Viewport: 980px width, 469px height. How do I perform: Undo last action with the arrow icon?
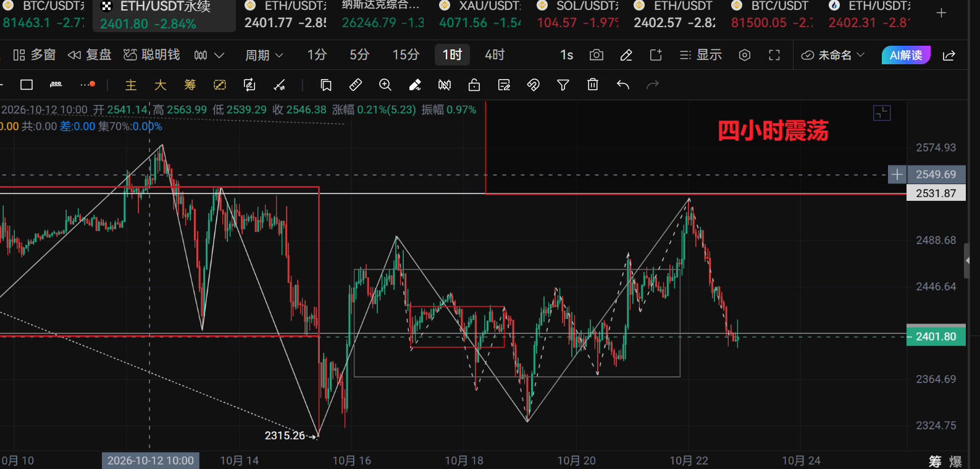pyautogui.click(x=623, y=85)
